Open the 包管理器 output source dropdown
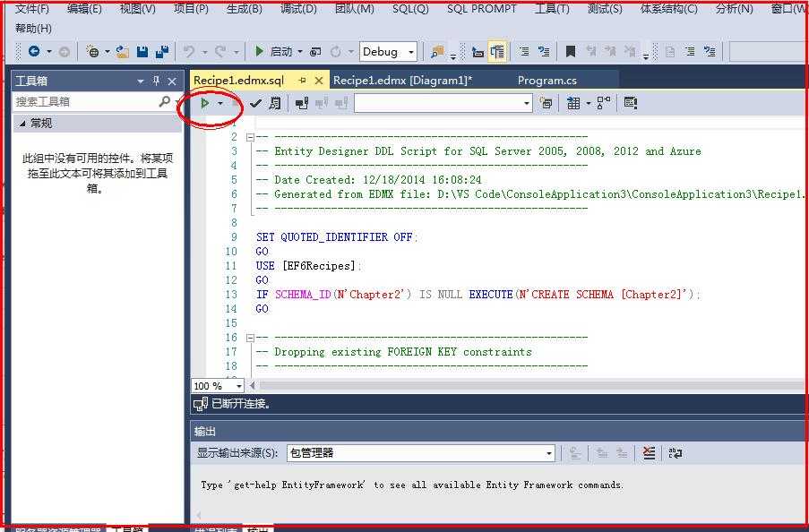The height and width of the screenshot is (532, 809). pos(421,453)
